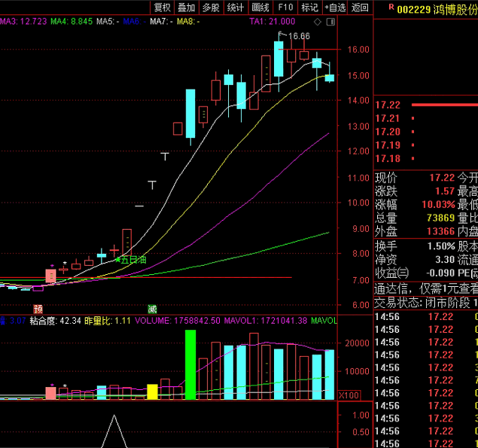
Task: Click the 16.66 high price label
Action: coord(299,36)
